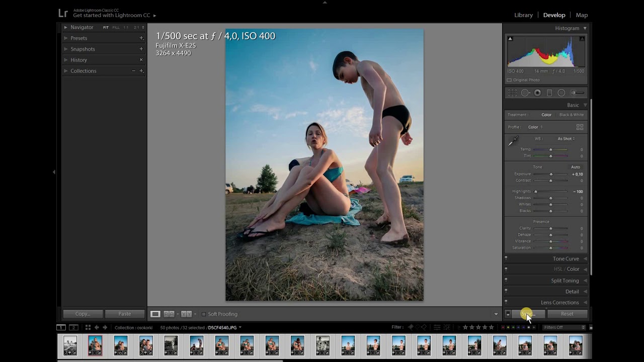
Task: Click the Paste button
Action: 125,314
